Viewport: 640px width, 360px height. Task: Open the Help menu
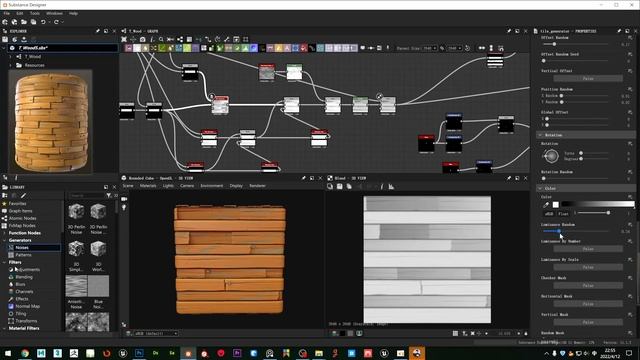(73, 13)
